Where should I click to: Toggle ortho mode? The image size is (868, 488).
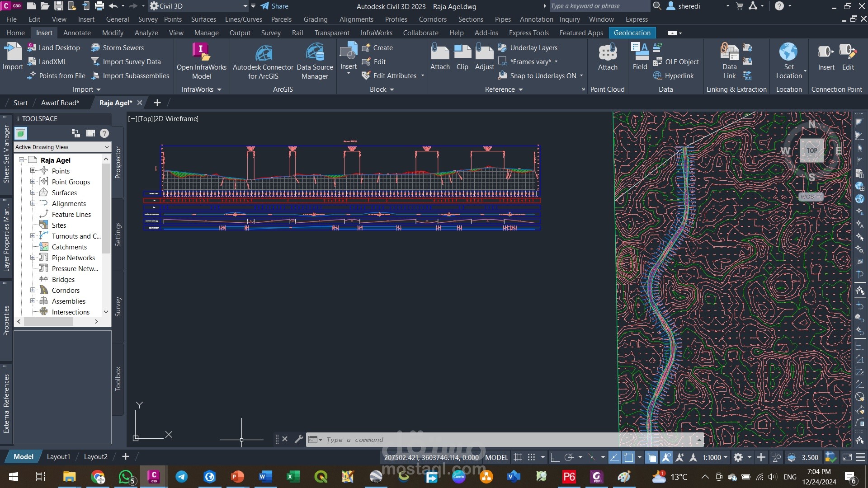(x=555, y=457)
